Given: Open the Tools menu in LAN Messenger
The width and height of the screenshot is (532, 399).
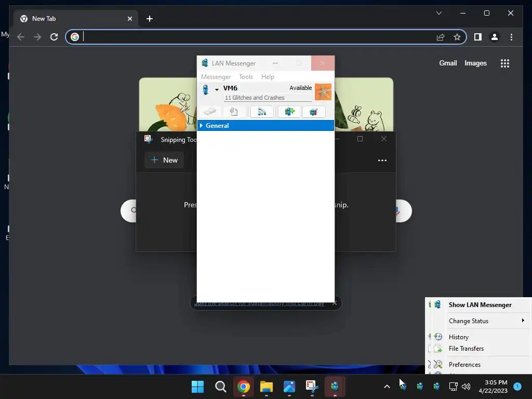Looking at the screenshot, I should point(246,77).
